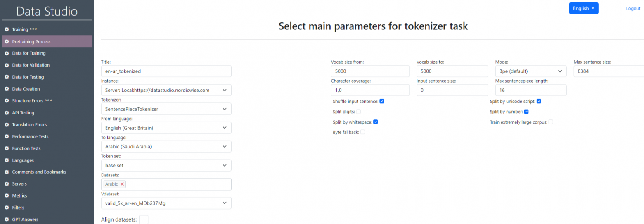Enable the Split digits checkbox

tap(358, 112)
